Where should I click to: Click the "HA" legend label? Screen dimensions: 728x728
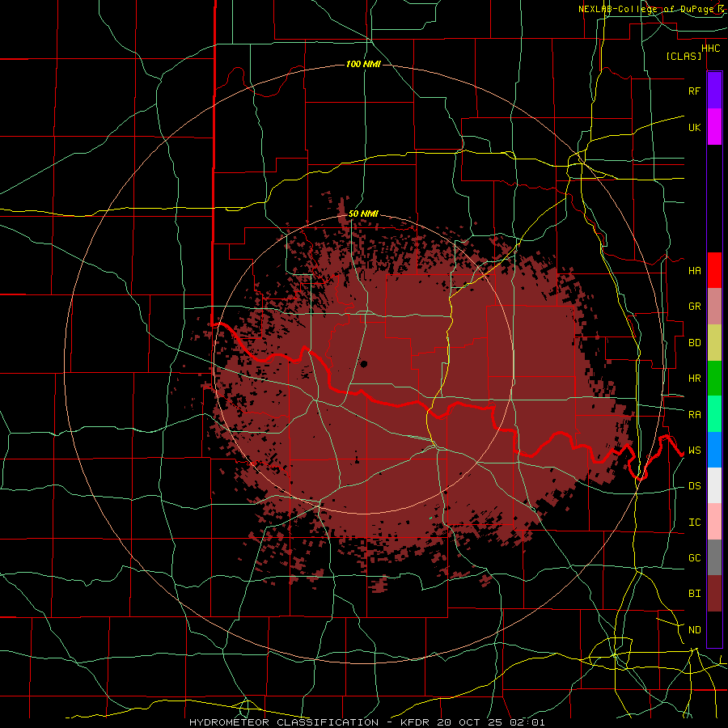694,271
